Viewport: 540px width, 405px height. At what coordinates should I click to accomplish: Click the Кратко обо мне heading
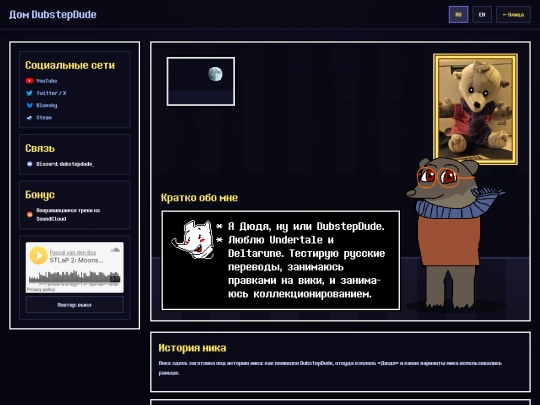click(199, 198)
